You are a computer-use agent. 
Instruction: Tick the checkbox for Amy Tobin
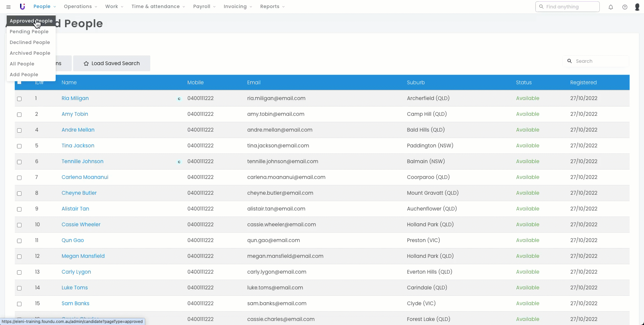coord(19,114)
